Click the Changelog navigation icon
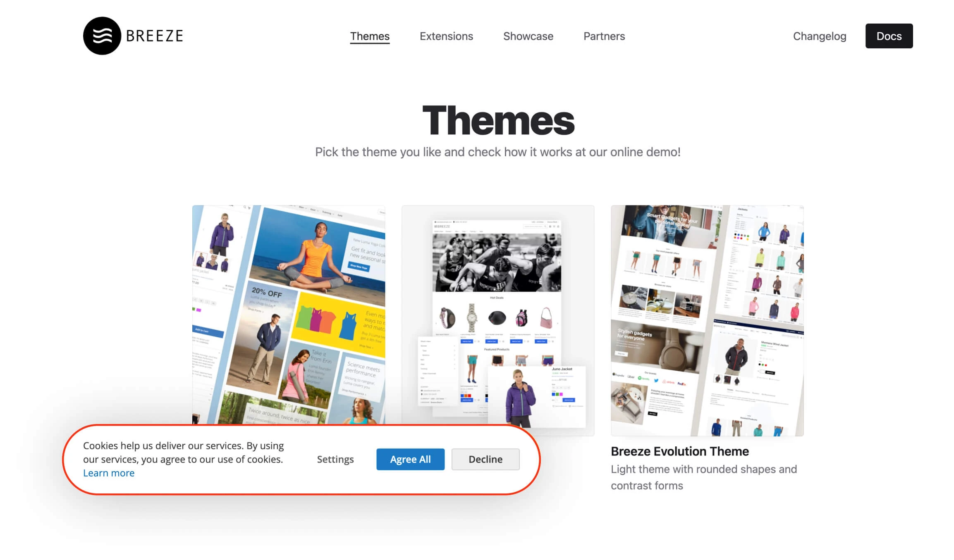The width and height of the screenshot is (954, 560). click(819, 35)
